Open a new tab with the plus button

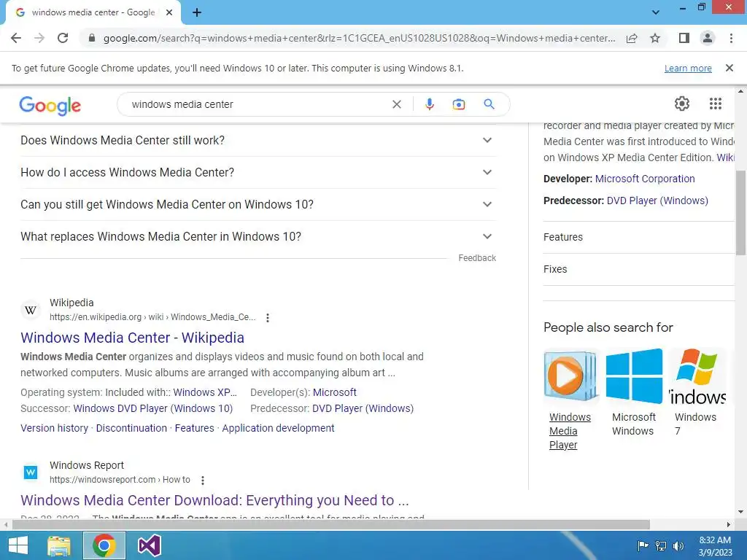point(197,12)
